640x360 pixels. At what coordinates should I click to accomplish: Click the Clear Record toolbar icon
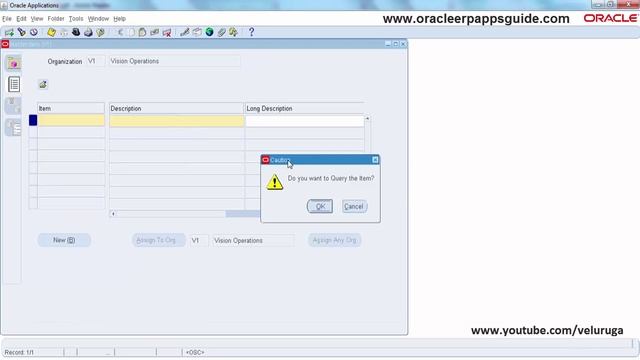click(154, 32)
